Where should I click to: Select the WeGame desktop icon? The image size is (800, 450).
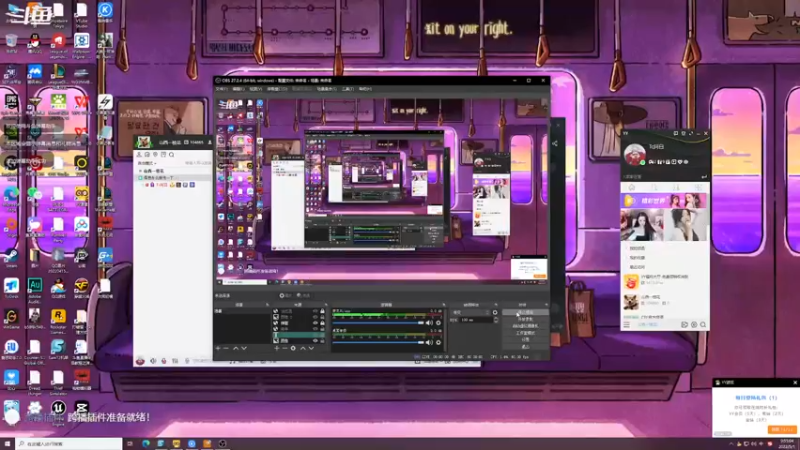(11, 320)
